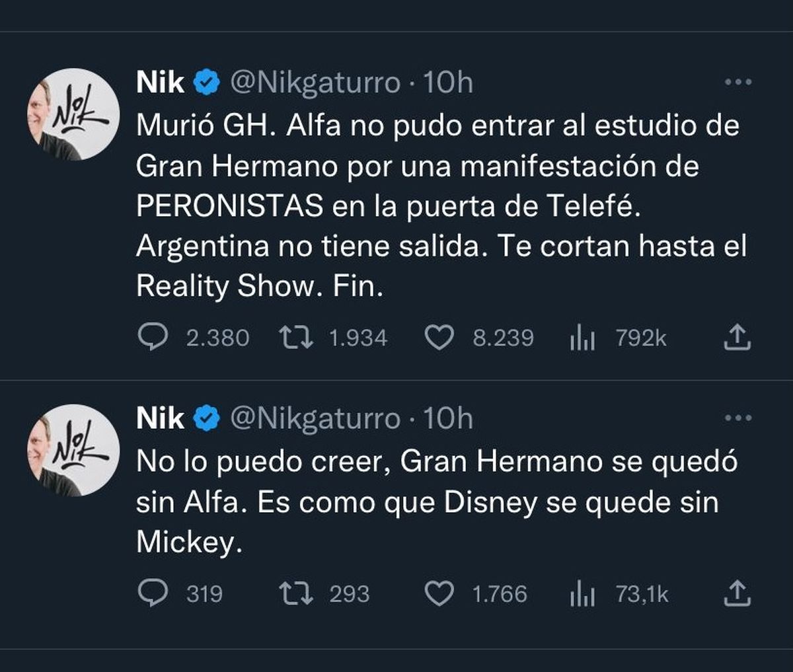
Task: View analytics showing 73,1k views
Action: coord(582,594)
